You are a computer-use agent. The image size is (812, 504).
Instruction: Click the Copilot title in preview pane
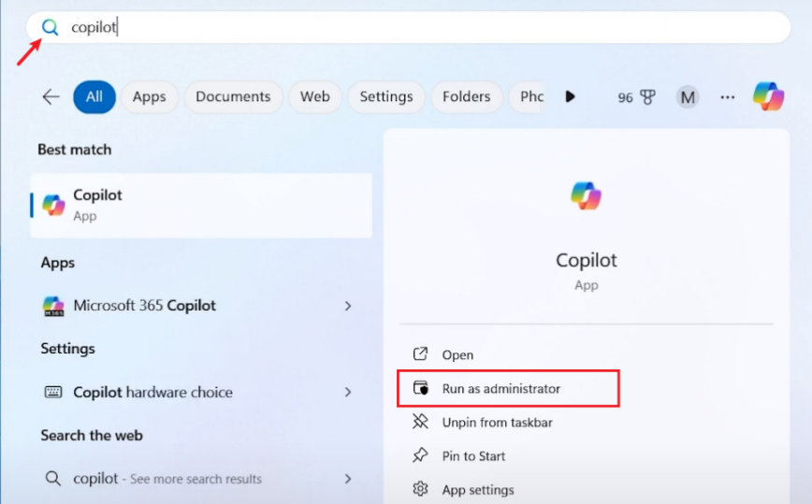(587, 260)
